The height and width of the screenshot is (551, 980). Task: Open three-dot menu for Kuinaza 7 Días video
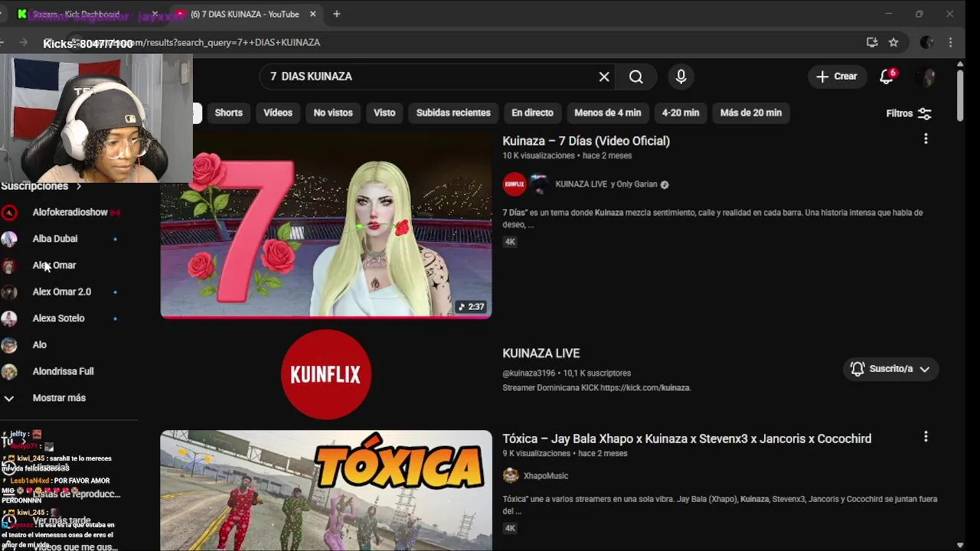pyautogui.click(x=926, y=139)
